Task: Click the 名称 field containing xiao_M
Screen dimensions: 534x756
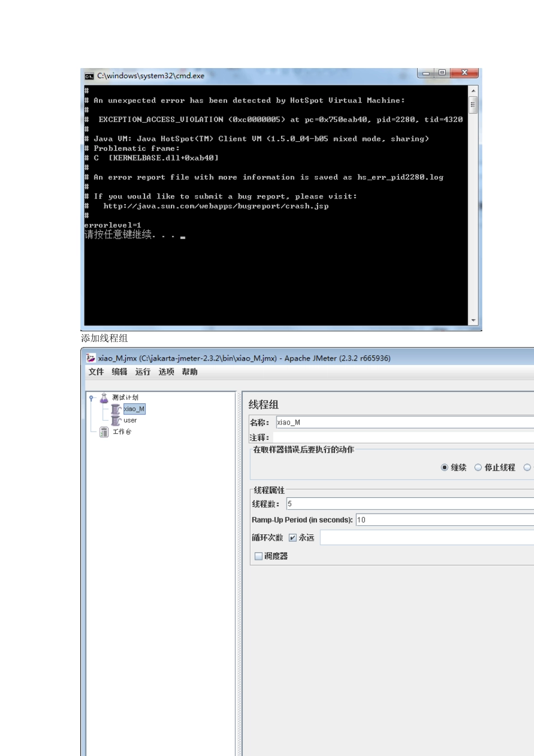Action: pos(405,422)
